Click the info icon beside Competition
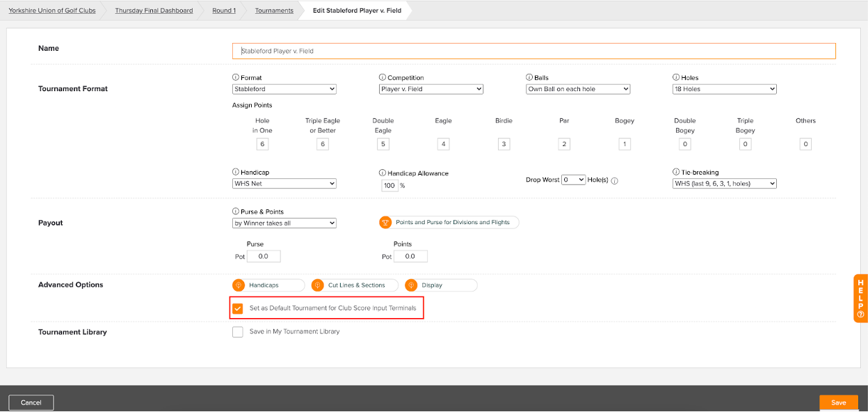 [x=383, y=78]
